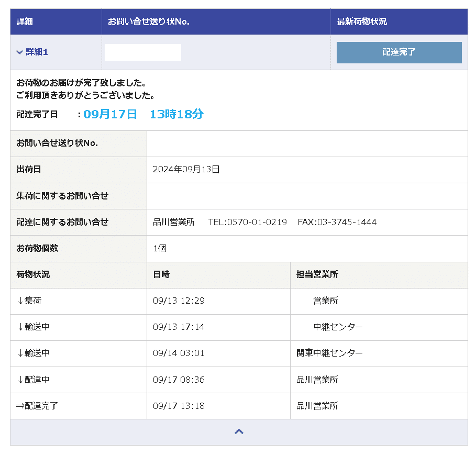
Task: Select the 詳細 column header
Action: (x=21, y=21)
